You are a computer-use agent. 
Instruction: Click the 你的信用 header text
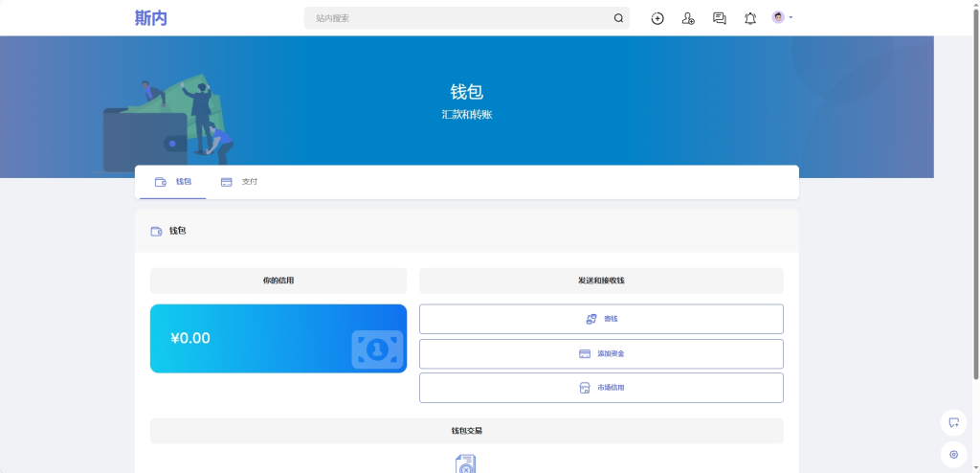(278, 281)
